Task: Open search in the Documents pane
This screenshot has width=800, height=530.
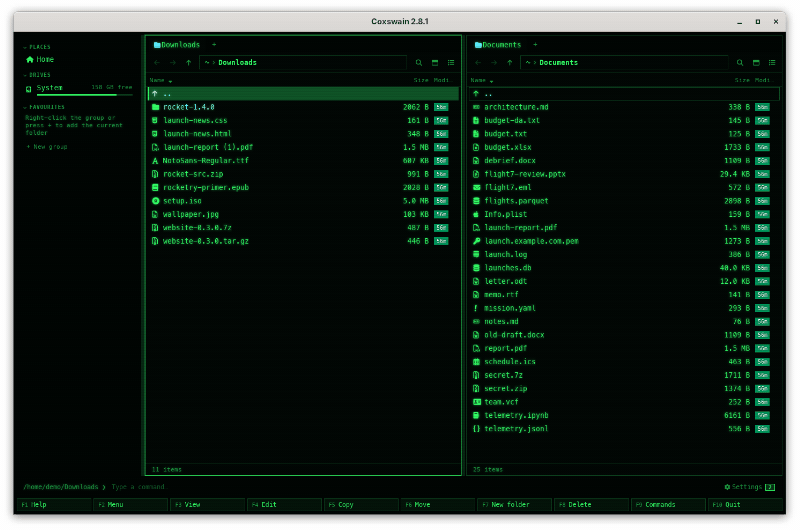Action: pos(740,63)
